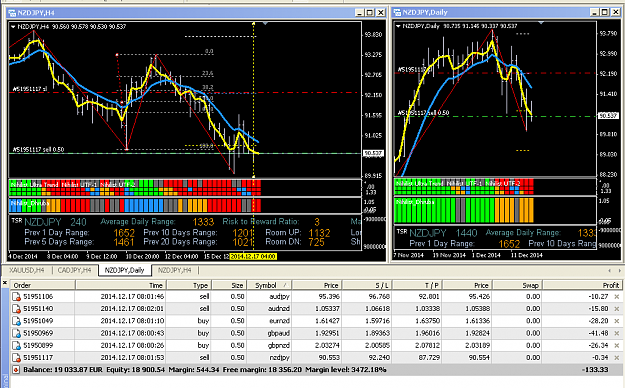
Task: Click the NZDJPY,Daily window title icon
Action: (397, 12)
